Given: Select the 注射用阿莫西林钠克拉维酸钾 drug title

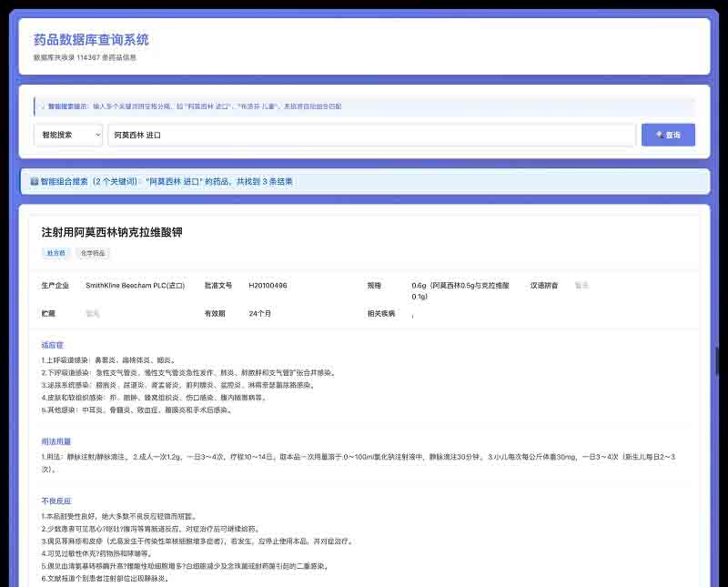Looking at the screenshot, I should pos(111,231).
